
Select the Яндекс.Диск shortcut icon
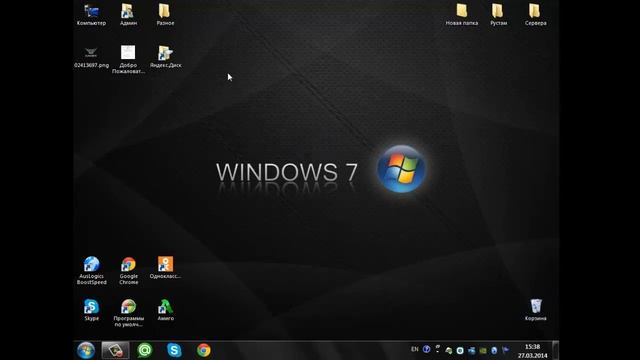coord(165,56)
